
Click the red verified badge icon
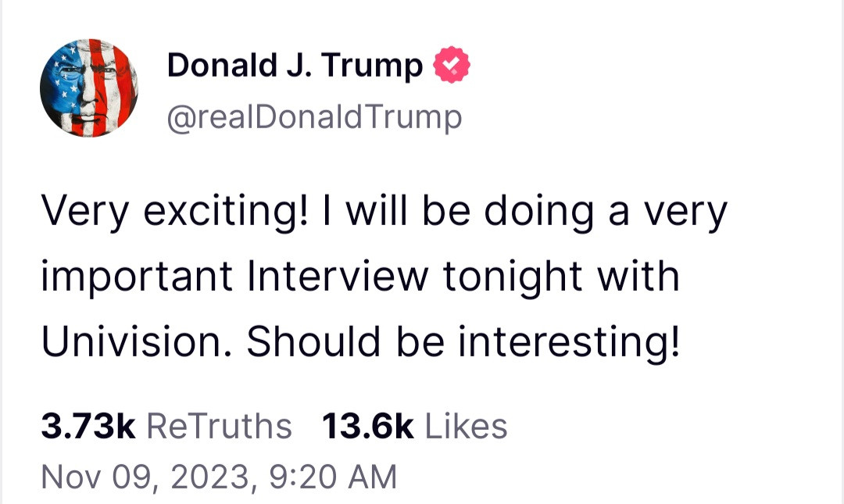click(x=452, y=66)
